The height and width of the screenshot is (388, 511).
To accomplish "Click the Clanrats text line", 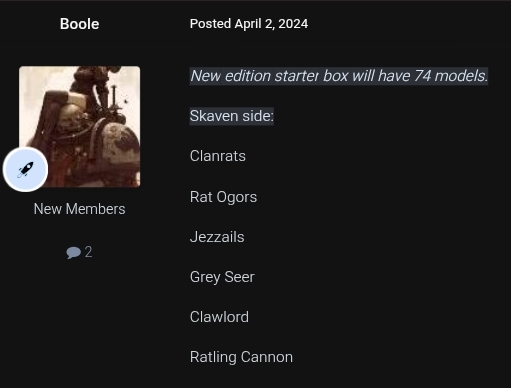I will [x=218, y=156].
